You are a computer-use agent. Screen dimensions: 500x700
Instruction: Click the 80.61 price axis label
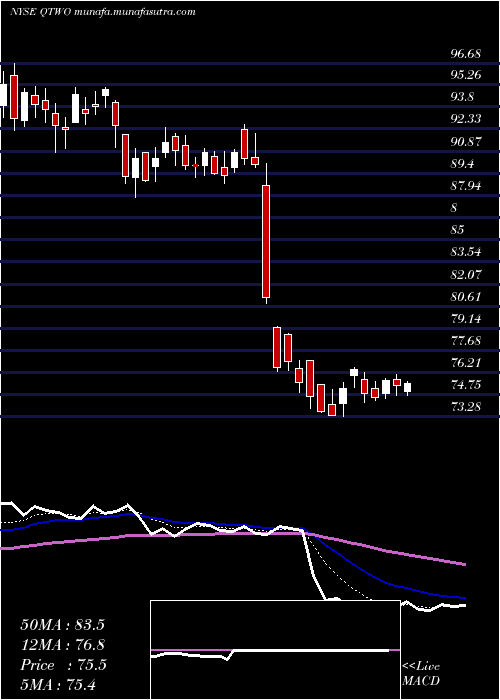click(x=466, y=296)
